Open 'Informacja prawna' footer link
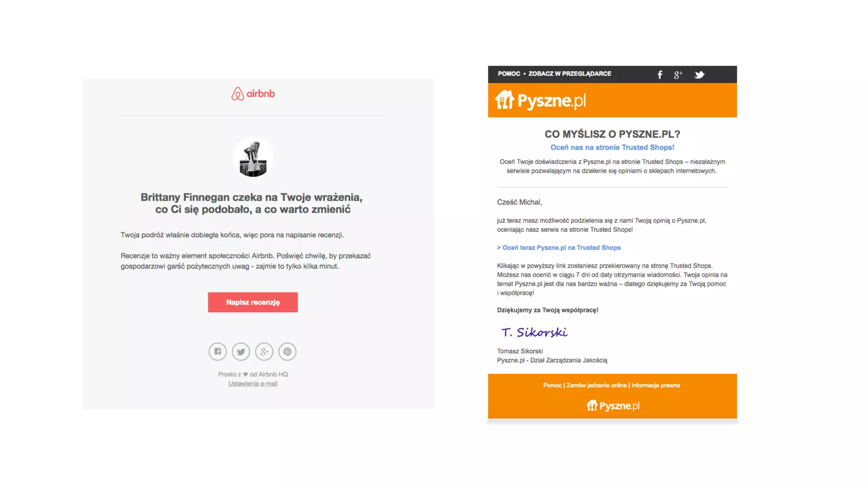Viewport: 868px width, 488px height. click(656, 385)
